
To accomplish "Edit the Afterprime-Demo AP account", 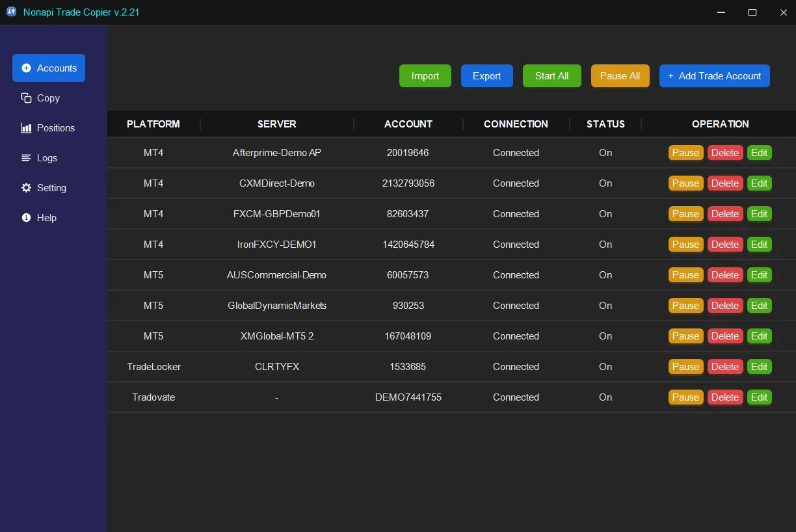I will [760, 153].
